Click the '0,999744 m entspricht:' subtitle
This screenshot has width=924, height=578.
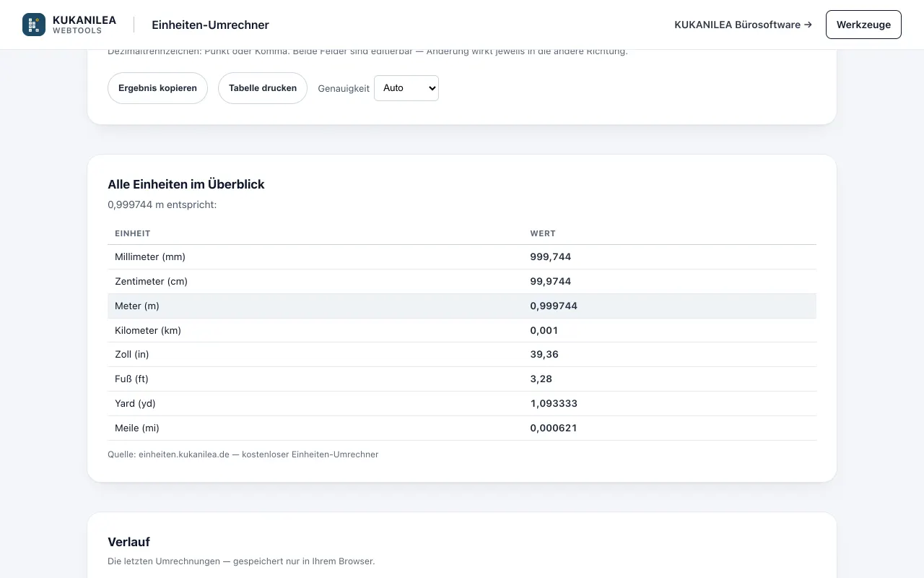click(x=162, y=204)
